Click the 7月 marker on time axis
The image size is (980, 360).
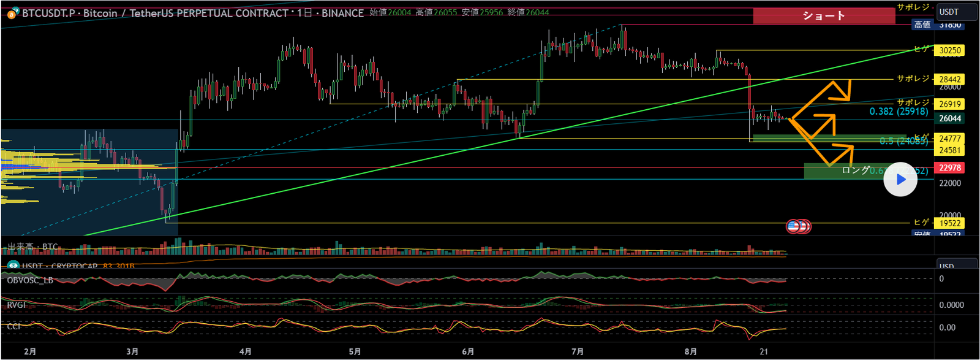(x=577, y=351)
